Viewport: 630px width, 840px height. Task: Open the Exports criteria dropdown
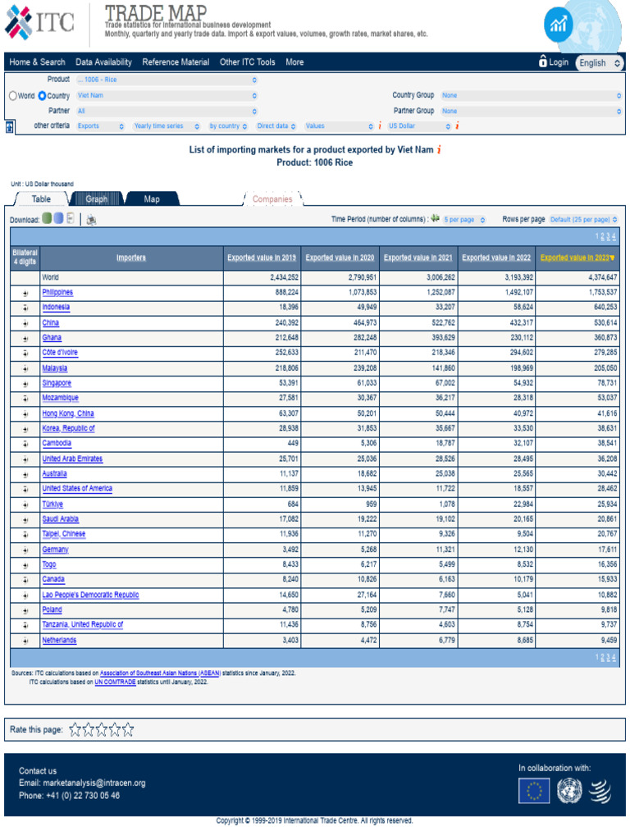pos(100,126)
